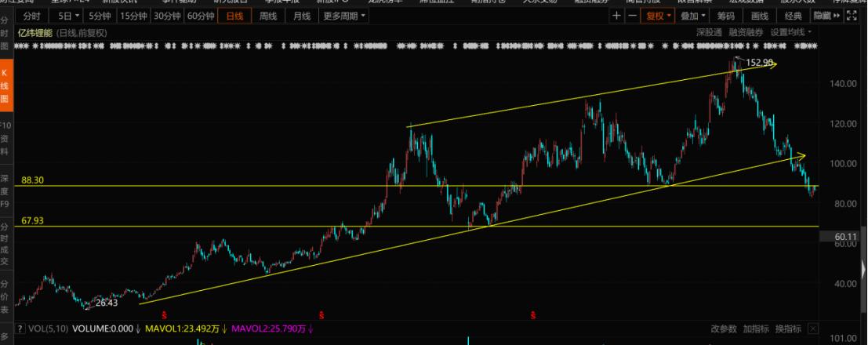This screenshot has height=345, width=868.
Task: Zoom out chart with minus icon
Action: click(632, 16)
